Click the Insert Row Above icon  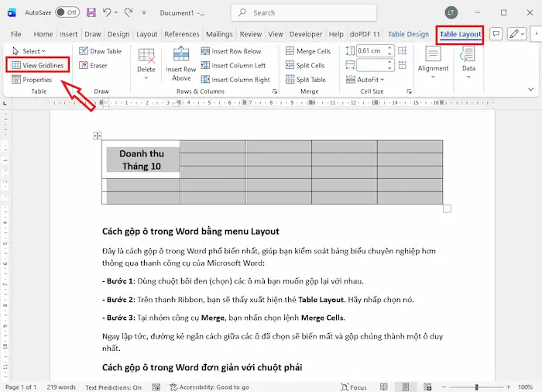pyautogui.click(x=181, y=55)
